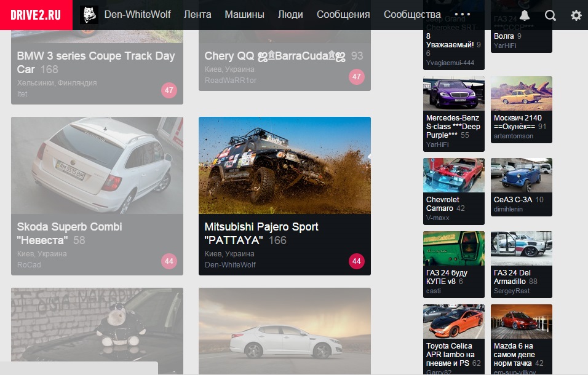View the muddy Mitsubishi Pajero photo
This screenshot has width=588, height=375.
[285, 165]
